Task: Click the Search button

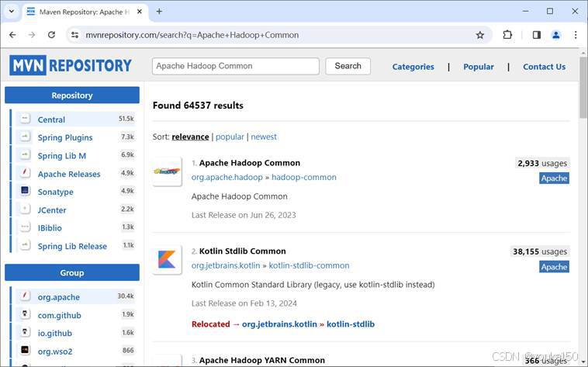Action: [348, 66]
